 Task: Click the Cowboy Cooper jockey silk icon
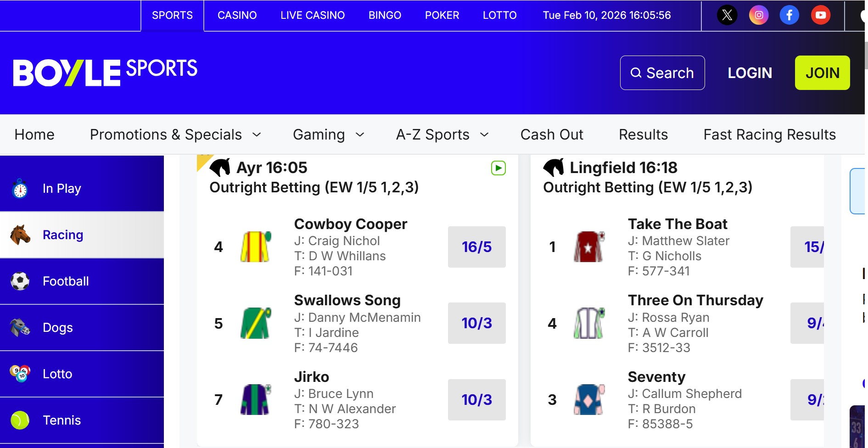[256, 247]
